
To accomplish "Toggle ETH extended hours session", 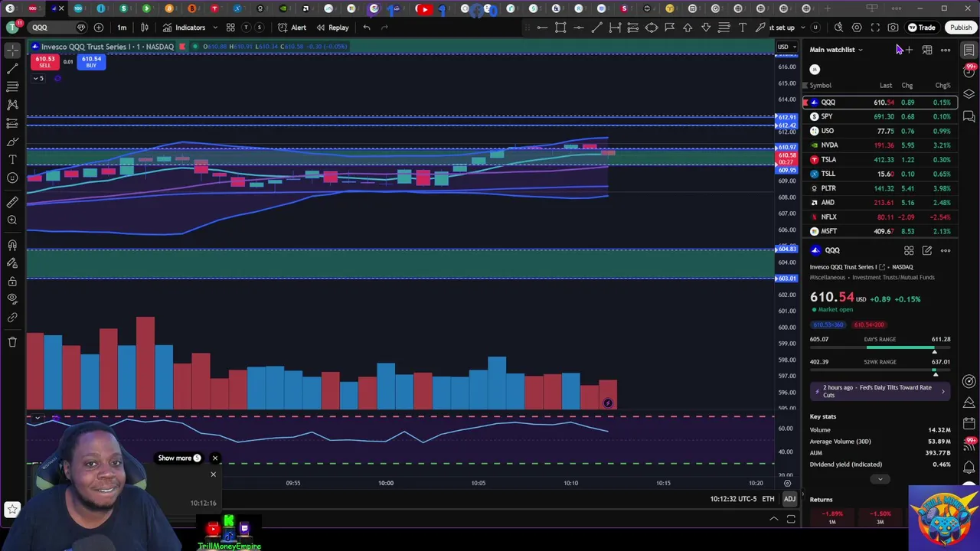I will tap(768, 499).
